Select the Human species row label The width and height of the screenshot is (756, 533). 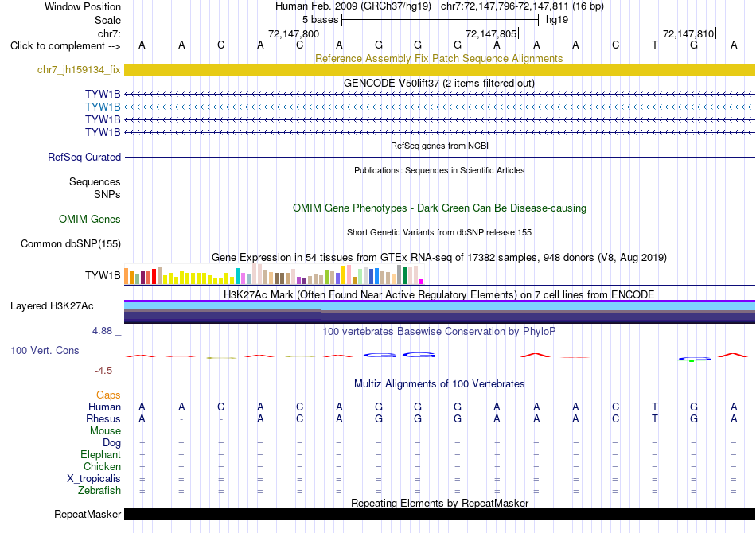(x=104, y=407)
